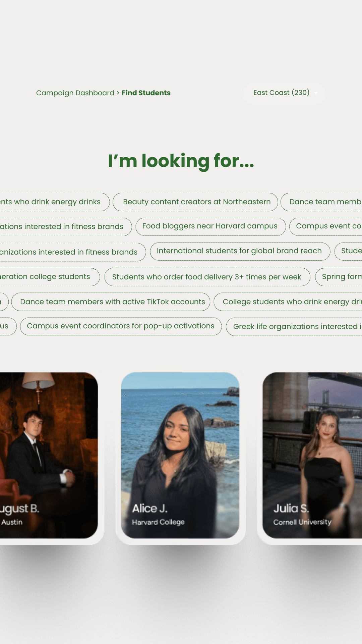
Task: Click organizations interested in fitness brands chip
Action: tap(73, 252)
